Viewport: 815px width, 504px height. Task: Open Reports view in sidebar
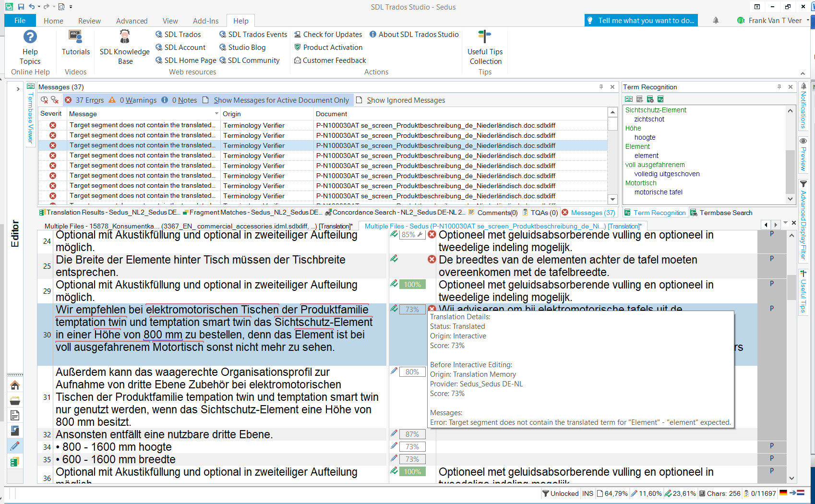coord(15,431)
